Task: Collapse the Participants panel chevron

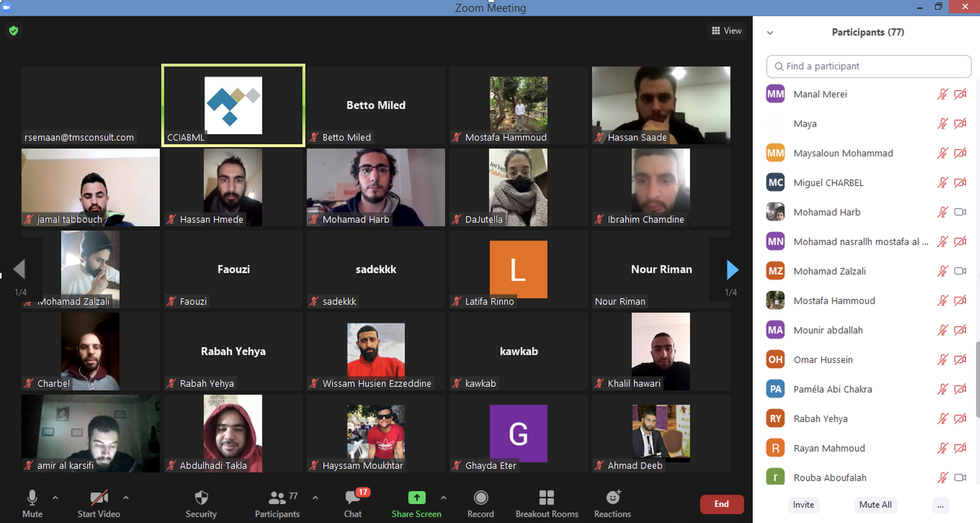Action: (770, 33)
